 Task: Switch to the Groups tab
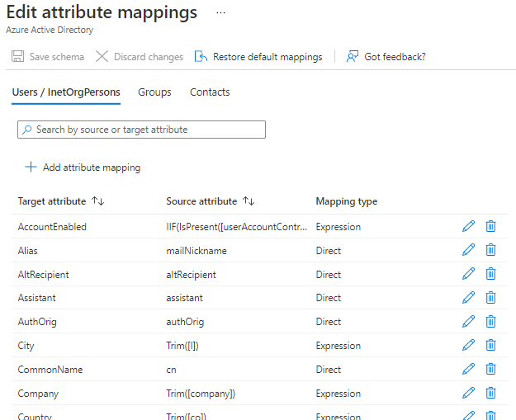tap(154, 92)
